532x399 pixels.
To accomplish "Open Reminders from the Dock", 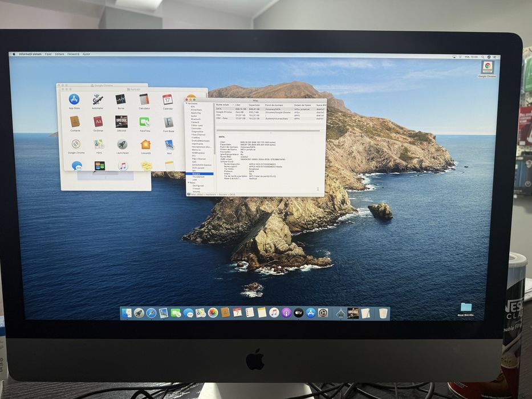I will tap(250, 312).
